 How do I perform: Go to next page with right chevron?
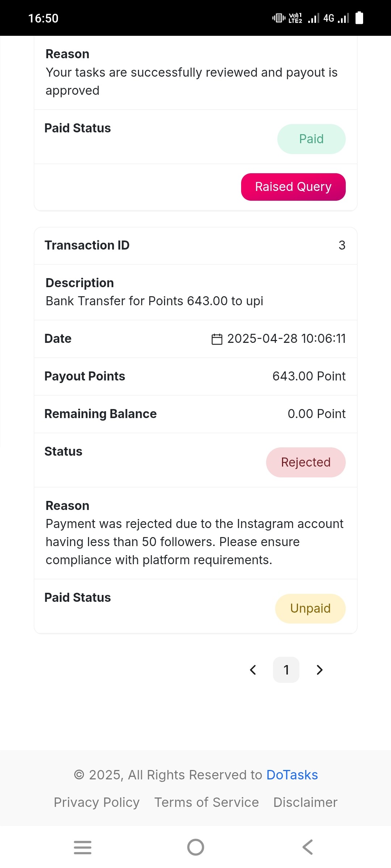coord(319,670)
